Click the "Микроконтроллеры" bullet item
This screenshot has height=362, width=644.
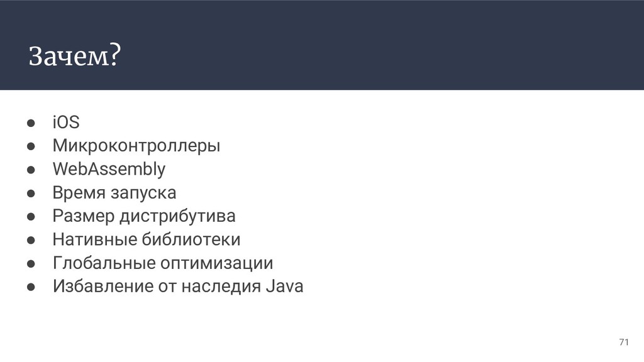click(136, 146)
